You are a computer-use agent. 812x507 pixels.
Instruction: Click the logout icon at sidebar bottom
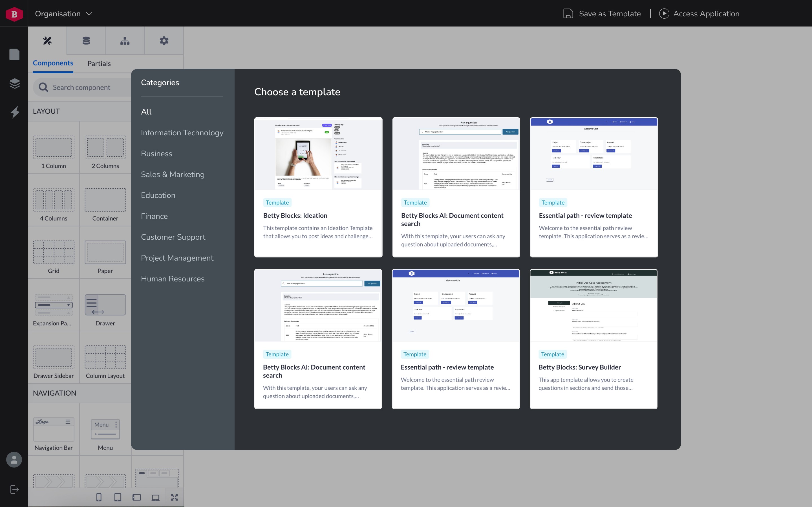[14, 490]
